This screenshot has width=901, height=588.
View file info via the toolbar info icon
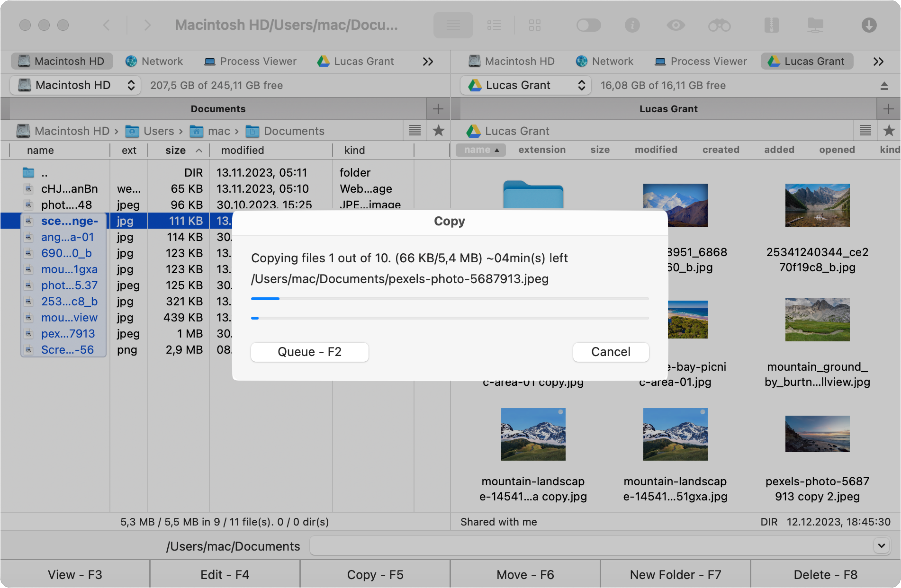[x=632, y=25]
